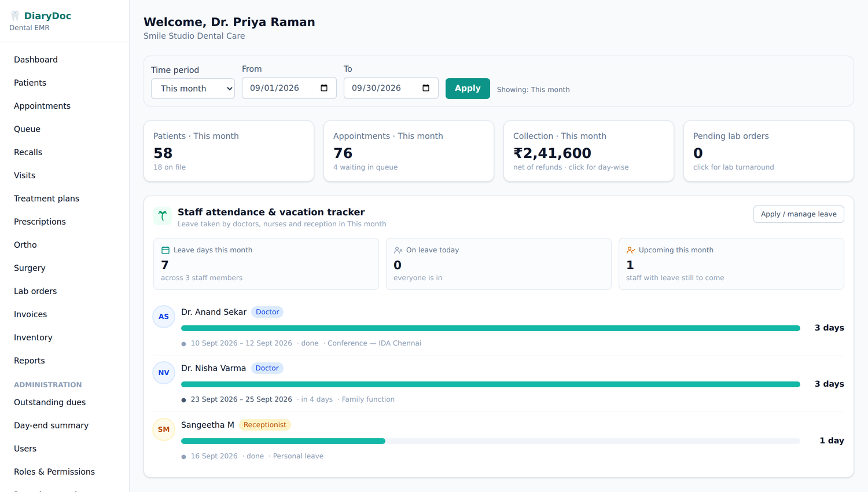Click 'Conference — IDA Chennai' leave note
868x492 pixels.
[x=374, y=343]
